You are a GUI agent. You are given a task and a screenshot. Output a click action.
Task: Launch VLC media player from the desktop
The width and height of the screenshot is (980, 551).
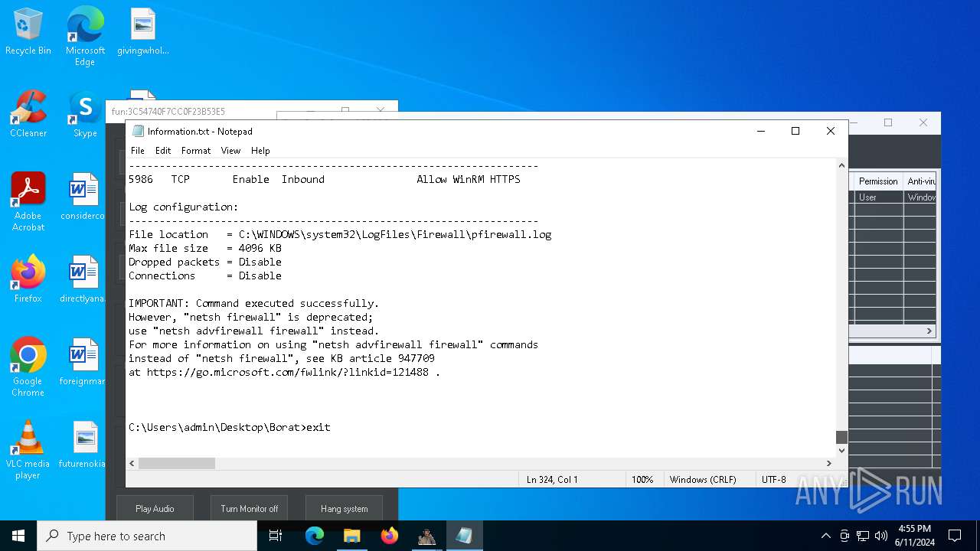point(28,450)
